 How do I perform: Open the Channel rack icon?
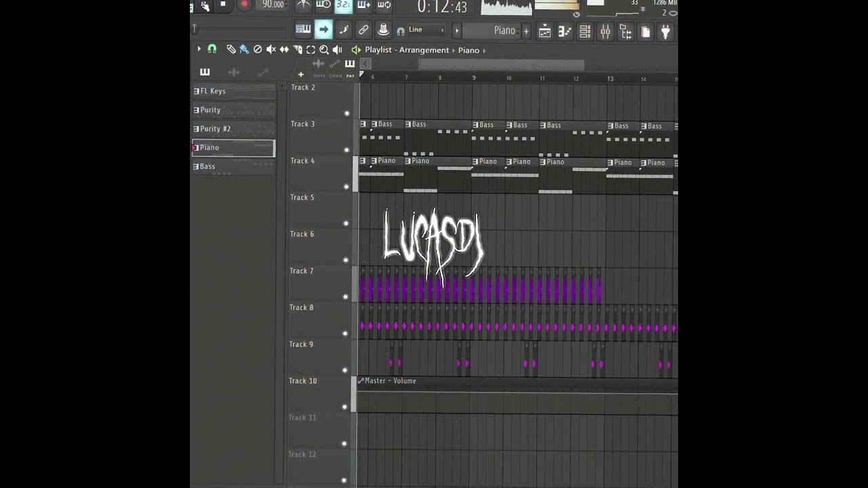click(x=585, y=31)
